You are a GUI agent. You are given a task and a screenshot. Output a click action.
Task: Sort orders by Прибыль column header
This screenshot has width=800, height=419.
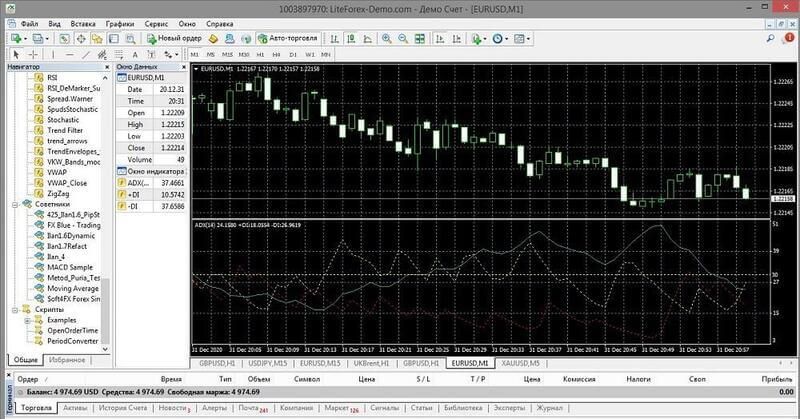click(x=777, y=379)
